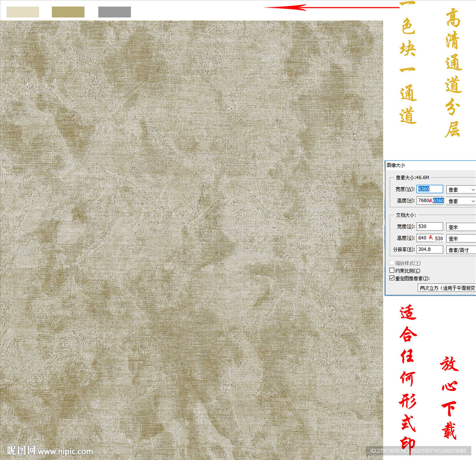The height and width of the screenshot is (460, 476).
Task: Click the pixel width field showing 6360
Action: (x=430, y=189)
